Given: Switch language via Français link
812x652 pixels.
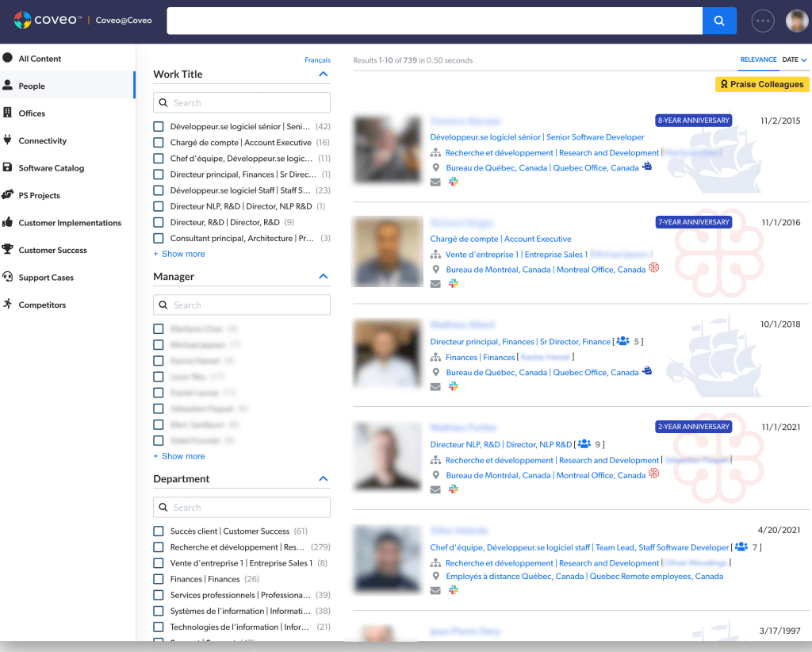Looking at the screenshot, I should click(x=317, y=60).
